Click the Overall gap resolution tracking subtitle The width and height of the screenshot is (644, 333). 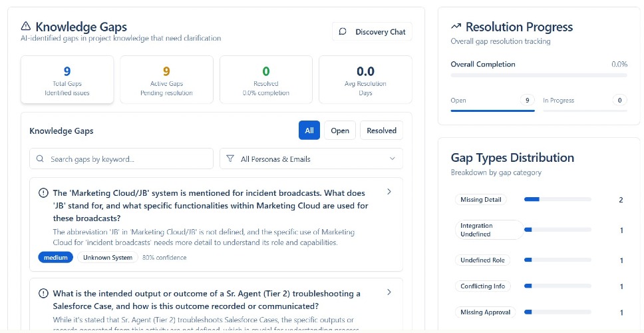coord(501,41)
